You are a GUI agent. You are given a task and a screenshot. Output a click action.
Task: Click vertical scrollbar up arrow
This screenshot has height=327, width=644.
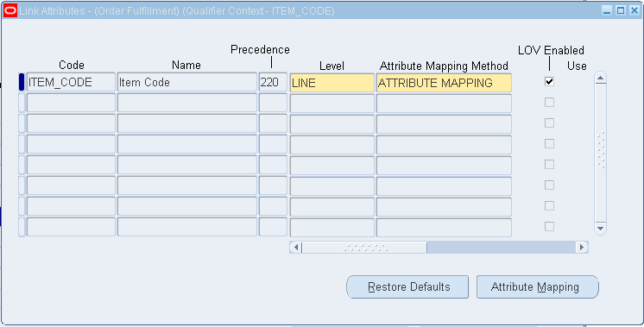pyautogui.click(x=601, y=78)
